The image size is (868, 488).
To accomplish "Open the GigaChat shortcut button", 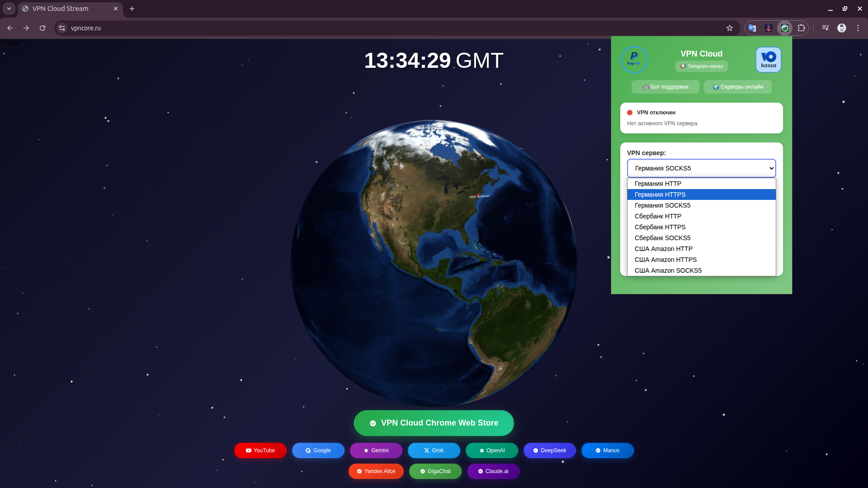I will [435, 471].
